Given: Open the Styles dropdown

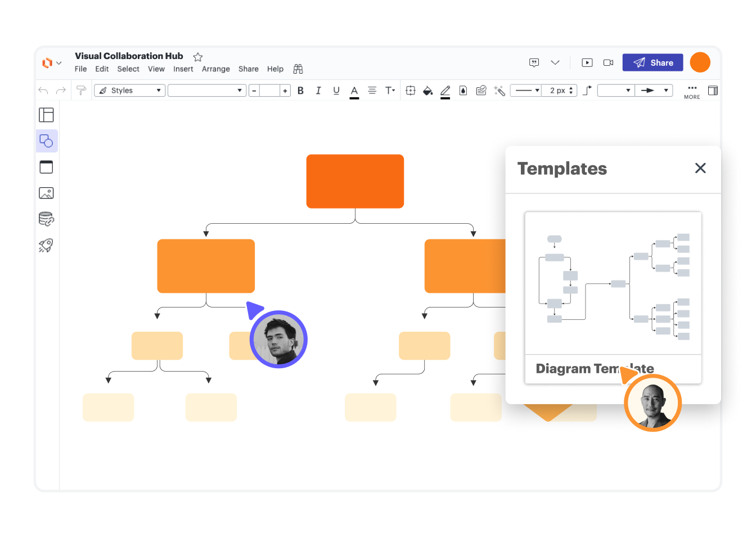Looking at the screenshot, I should [x=130, y=91].
